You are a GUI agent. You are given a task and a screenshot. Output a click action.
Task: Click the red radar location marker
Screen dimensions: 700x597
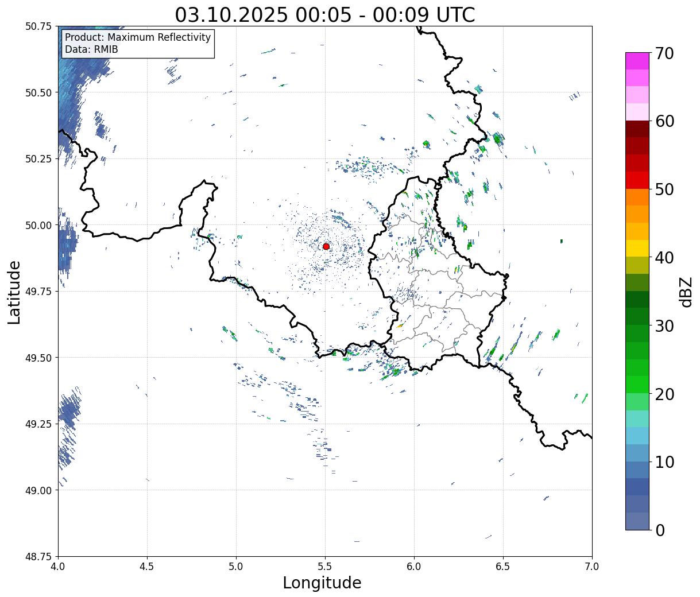pyautogui.click(x=326, y=246)
